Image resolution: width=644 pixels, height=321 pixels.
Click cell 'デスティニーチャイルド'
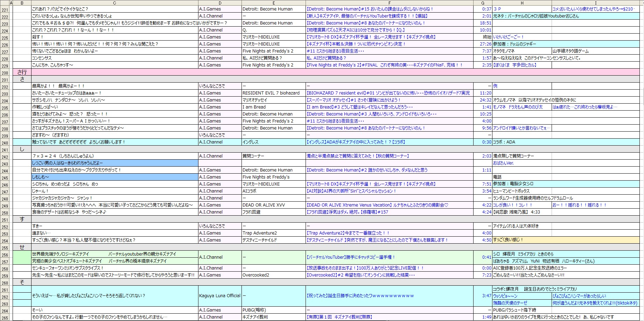274,240
